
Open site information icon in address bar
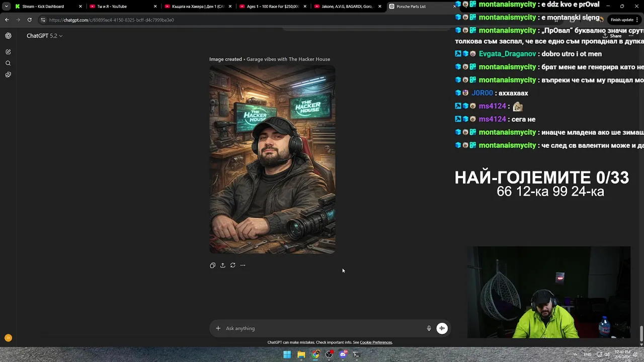point(43,20)
